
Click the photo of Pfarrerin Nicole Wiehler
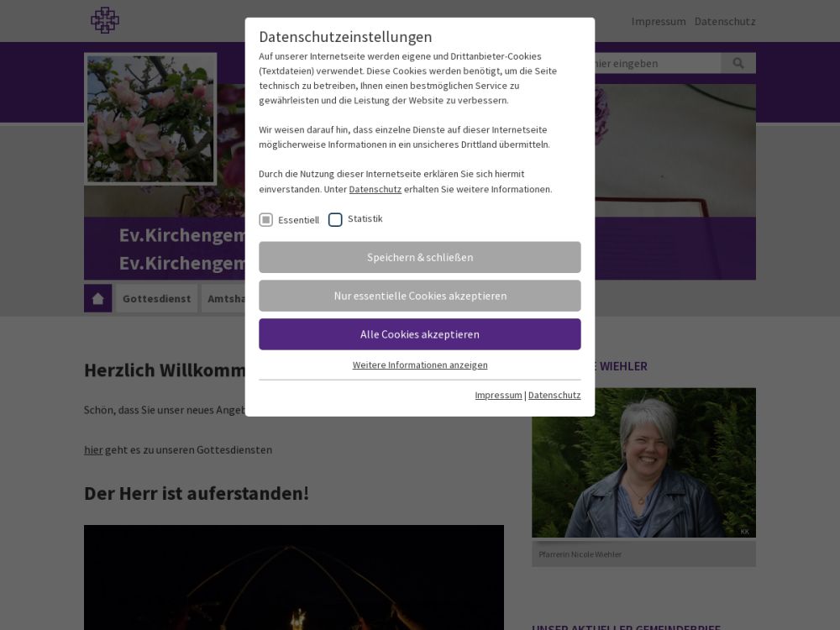point(643,462)
